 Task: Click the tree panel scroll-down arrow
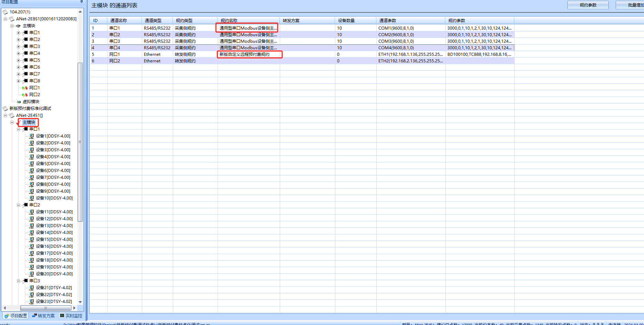(x=80, y=302)
